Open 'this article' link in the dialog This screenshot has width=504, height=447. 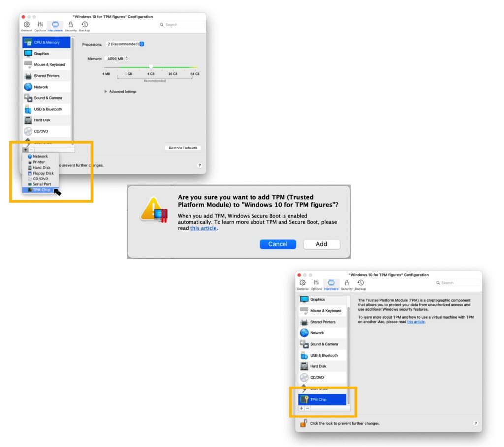(x=203, y=228)
